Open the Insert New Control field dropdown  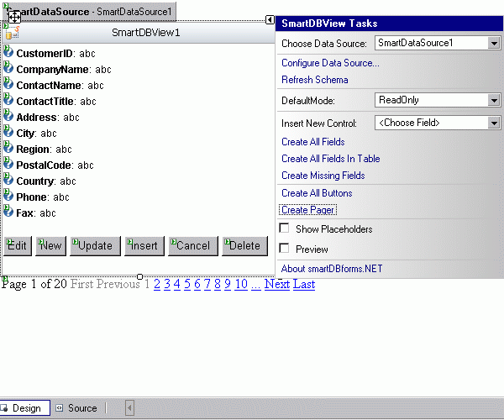tap(493, 123)
